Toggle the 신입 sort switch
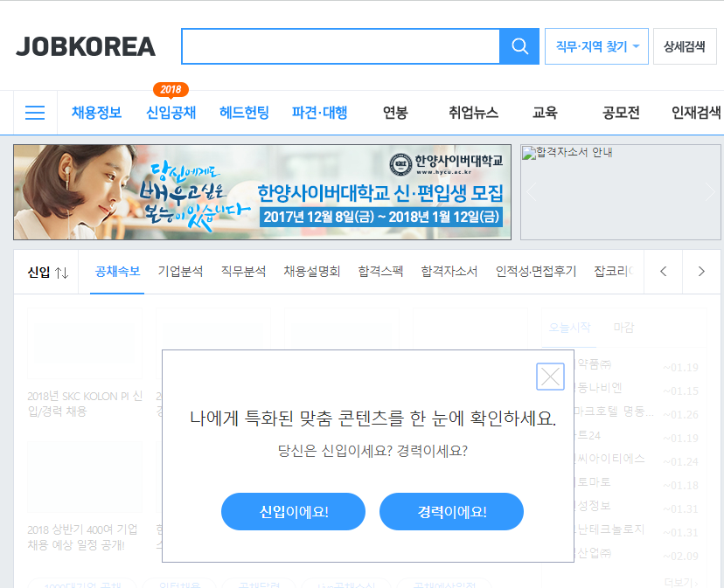The height and width of the screenshot is (588, 724). pyautogui.click(x=47, y=272)
